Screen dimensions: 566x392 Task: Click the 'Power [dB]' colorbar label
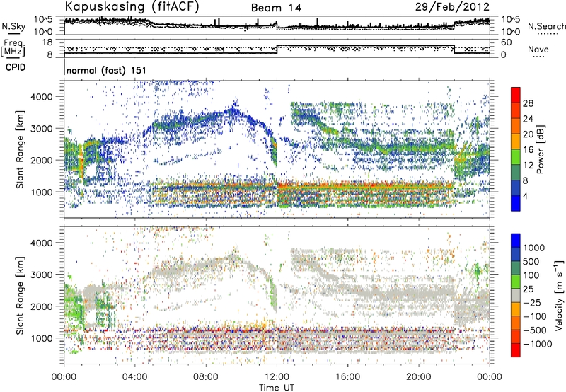point(540,149)
